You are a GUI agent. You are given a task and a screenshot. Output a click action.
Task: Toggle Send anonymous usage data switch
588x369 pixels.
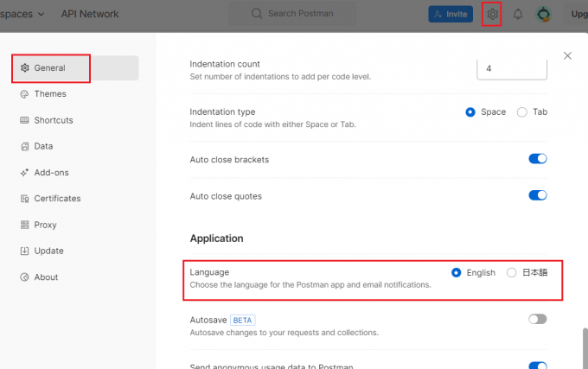coord(538,366)
